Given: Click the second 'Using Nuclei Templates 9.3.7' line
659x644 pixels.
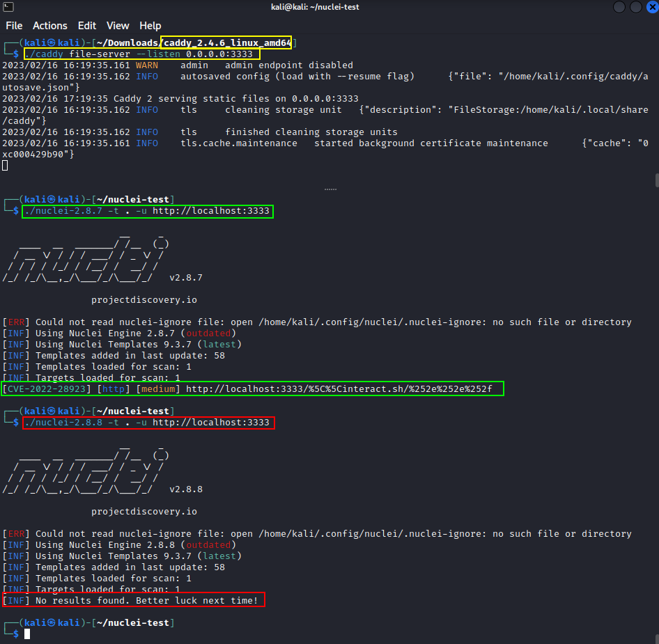Looking at the screenshot, I should pos(122,556).
